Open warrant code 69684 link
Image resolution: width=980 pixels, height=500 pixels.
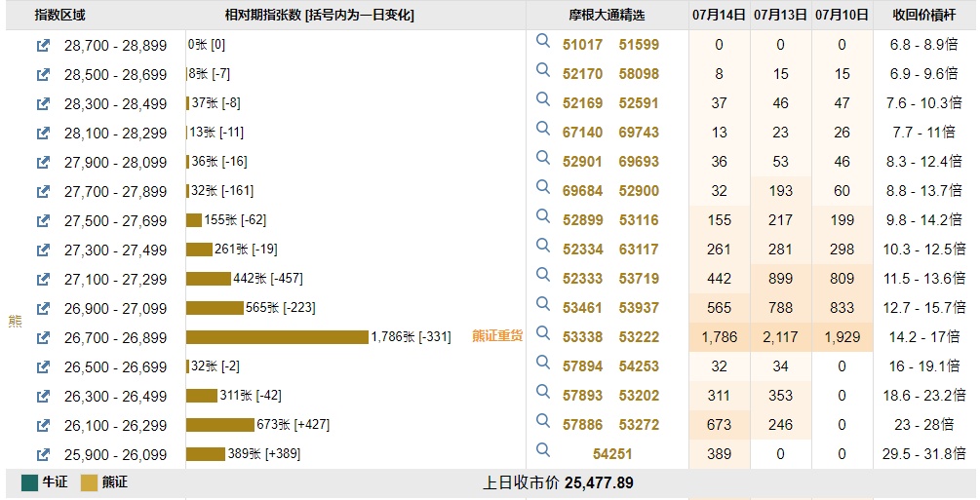(x=583, y=191)
